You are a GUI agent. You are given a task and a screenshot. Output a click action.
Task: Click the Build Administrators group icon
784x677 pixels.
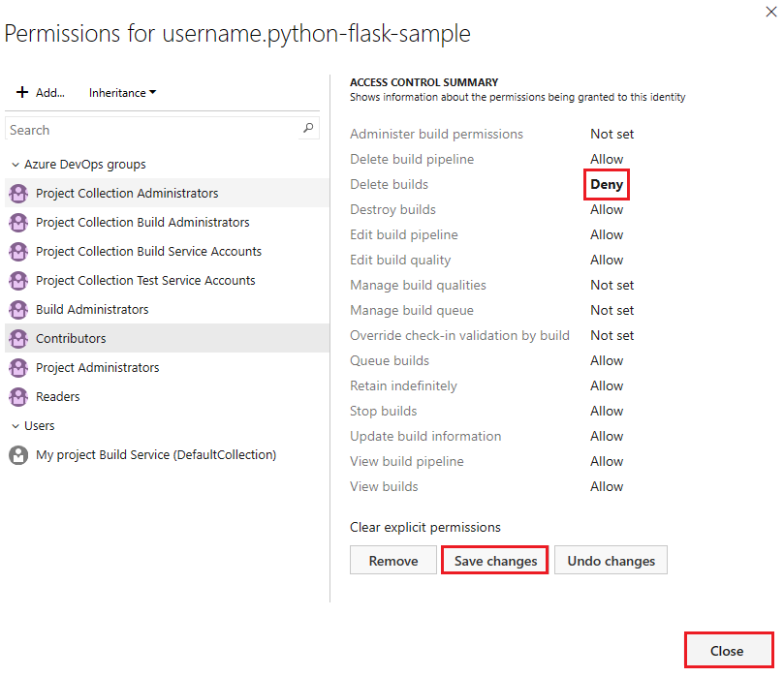(x=18, y=310)
